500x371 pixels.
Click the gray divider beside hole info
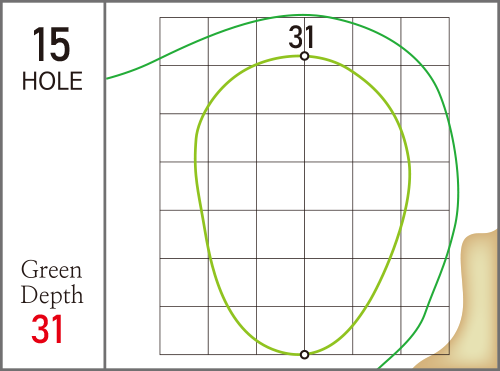tap(105, 185)
